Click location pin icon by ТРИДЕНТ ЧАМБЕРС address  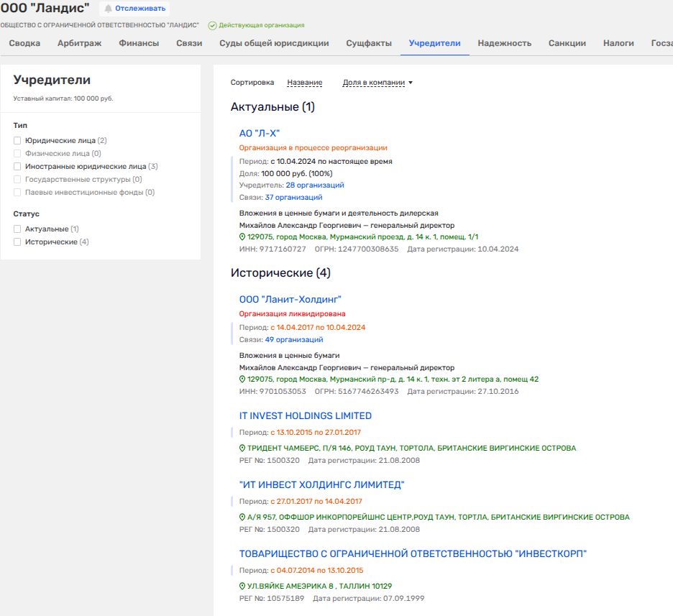pos(242,449)
